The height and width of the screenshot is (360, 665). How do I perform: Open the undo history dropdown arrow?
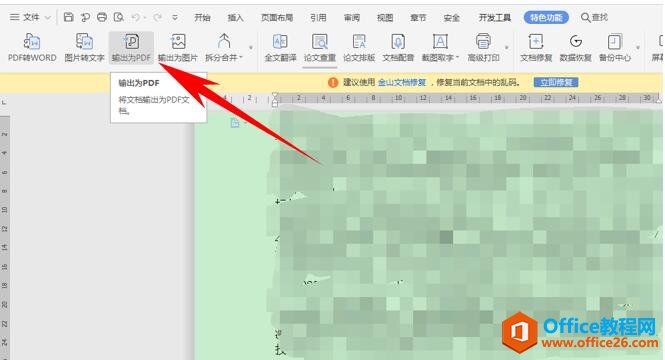(145, 18)
